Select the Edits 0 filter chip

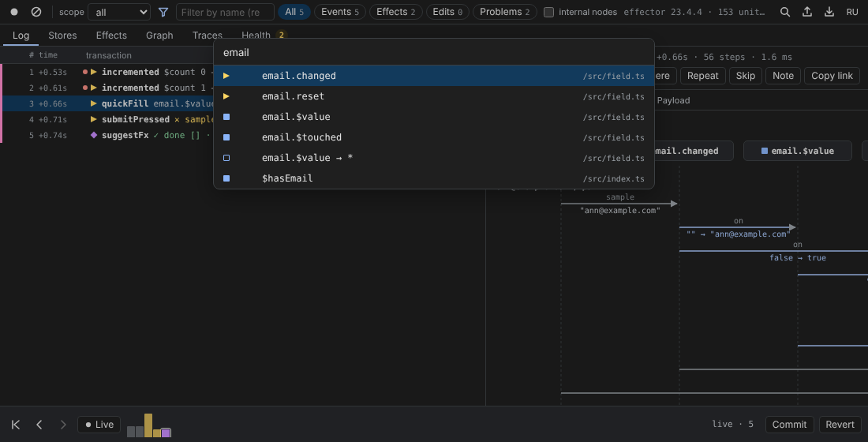tap(448, 12)
